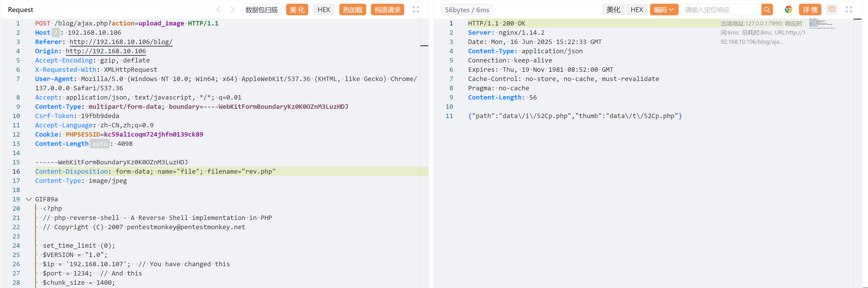
Task: Go to next request with right arrow
Action: pos(232,9)
